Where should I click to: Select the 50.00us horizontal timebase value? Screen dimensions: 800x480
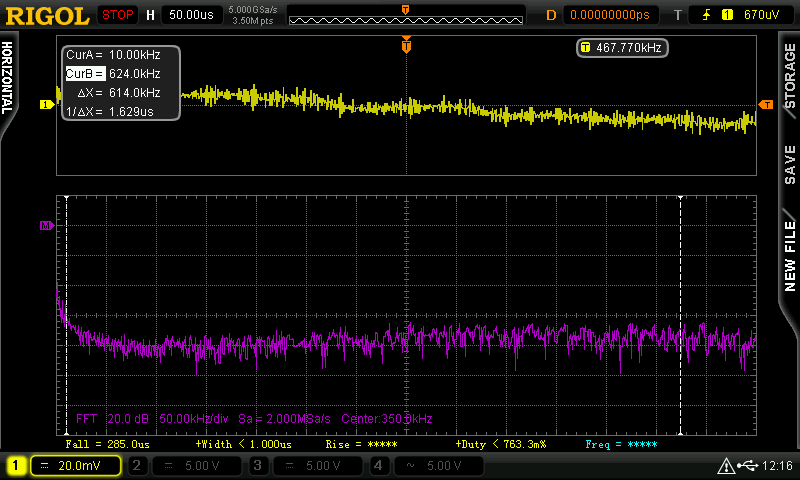[192, 15]
